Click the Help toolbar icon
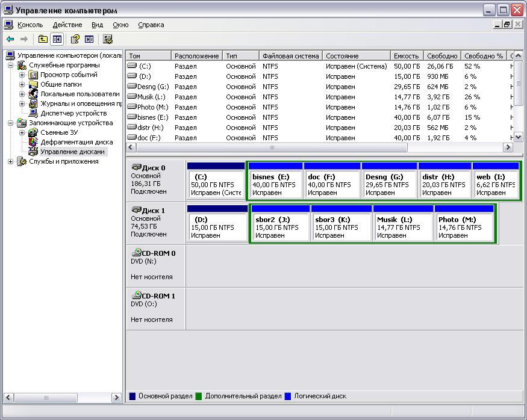The width and height of the screenshot is (527, 420). click(x=75, y=39)
